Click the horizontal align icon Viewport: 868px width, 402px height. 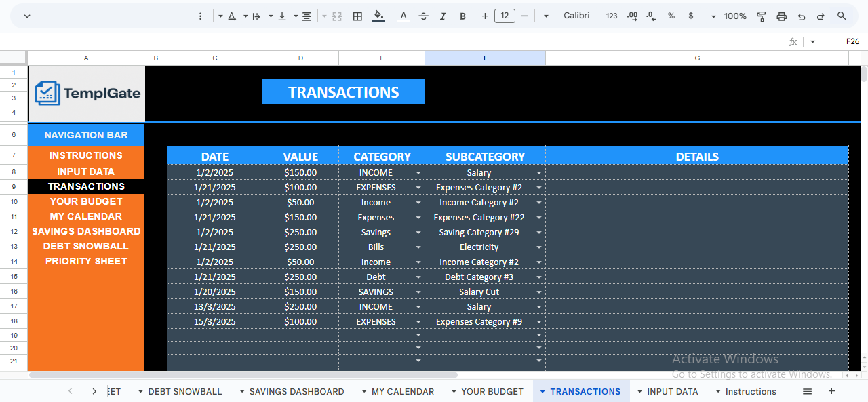point(307,16)
